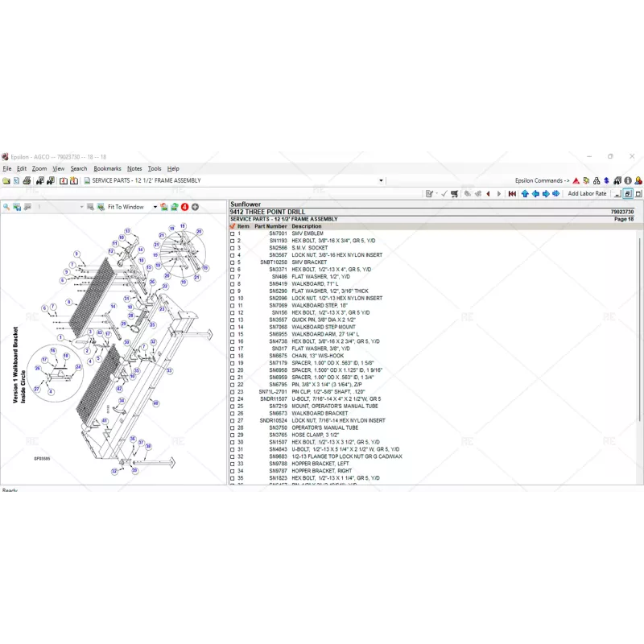Open the Bookmarks menu
The width and height of the screenshot is (644, 644).
[x=107, y=169]
